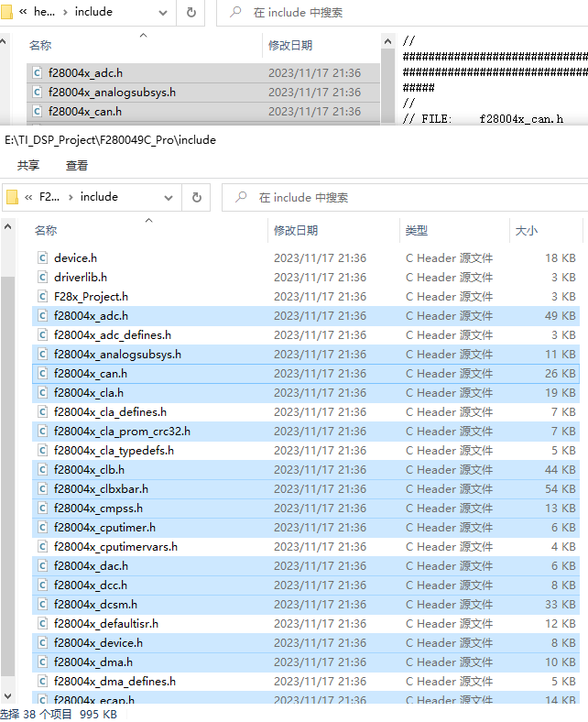Click the scroll-down arrow of the lower file list
The height and width of the screenshot is (722, 588).
tap(7, 695)
